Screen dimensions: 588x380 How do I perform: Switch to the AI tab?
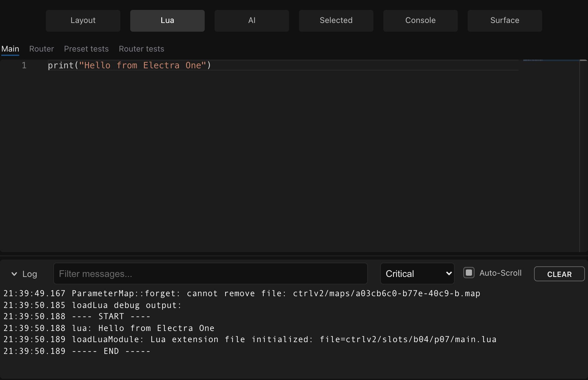(x=252, y=20)
